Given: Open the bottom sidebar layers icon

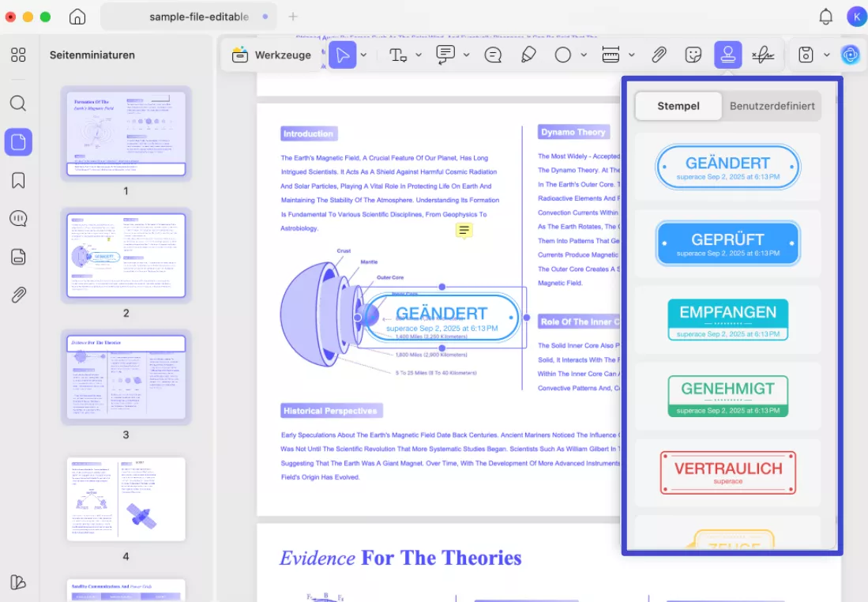Looking at the screenshot, I should pyautogui.click(x=18, y=582).
